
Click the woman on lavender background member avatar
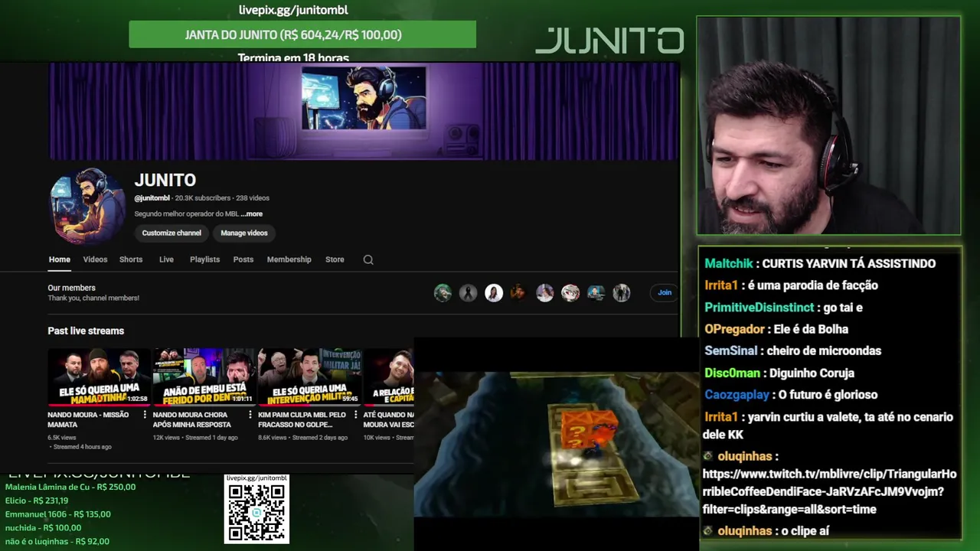pyautogui.click(x=544, y=292)
